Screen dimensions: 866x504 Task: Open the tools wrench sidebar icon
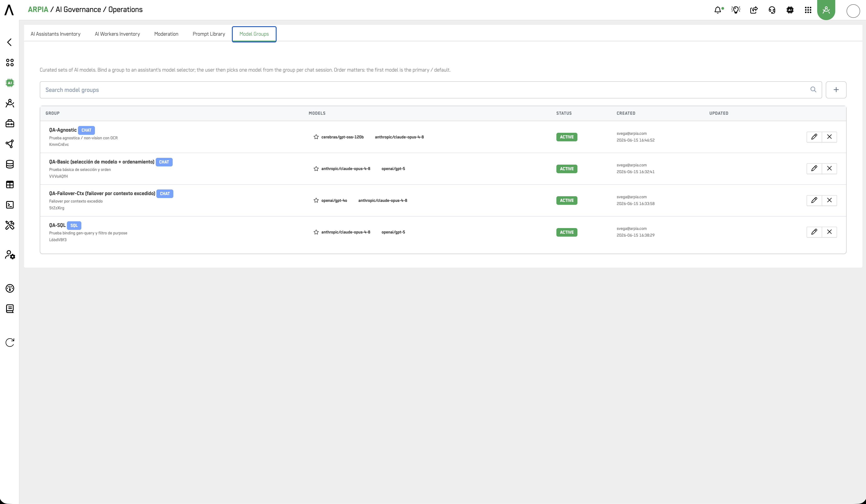(10, 225)
